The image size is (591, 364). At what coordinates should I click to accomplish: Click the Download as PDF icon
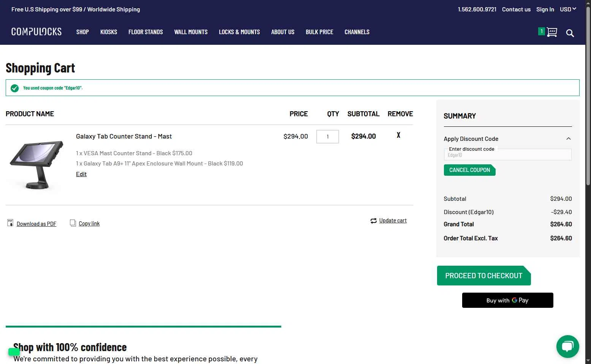tap(10, 223)
